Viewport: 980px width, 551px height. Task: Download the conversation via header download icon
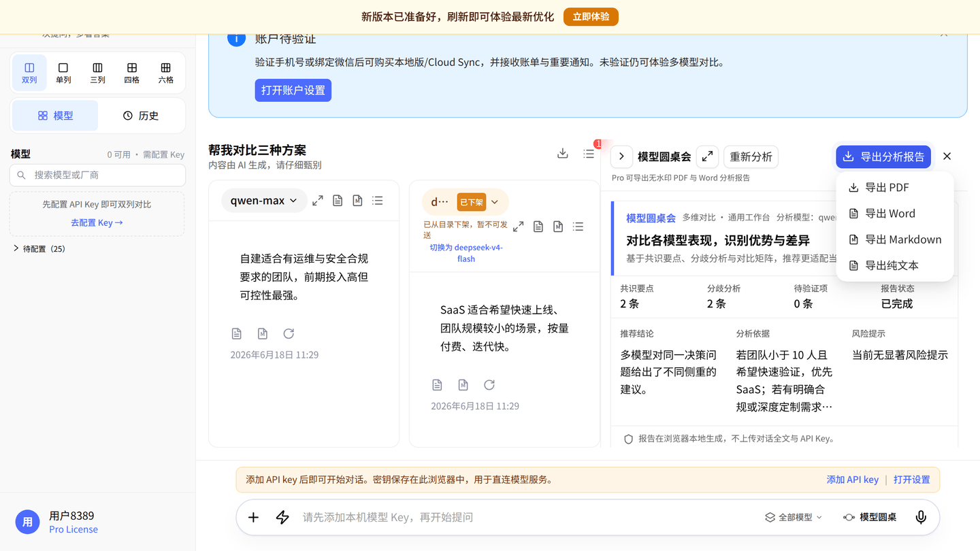(x=563, y=154)
